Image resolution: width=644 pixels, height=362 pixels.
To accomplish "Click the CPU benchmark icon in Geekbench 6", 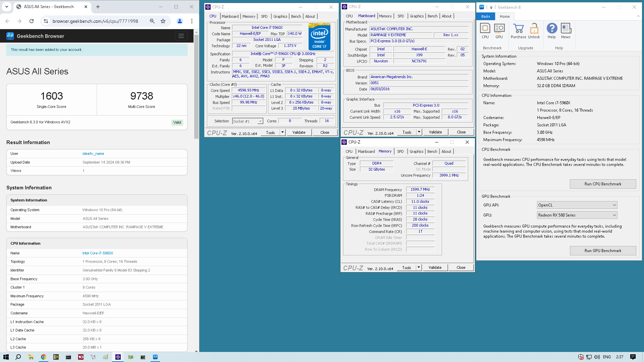I will 485,31.
